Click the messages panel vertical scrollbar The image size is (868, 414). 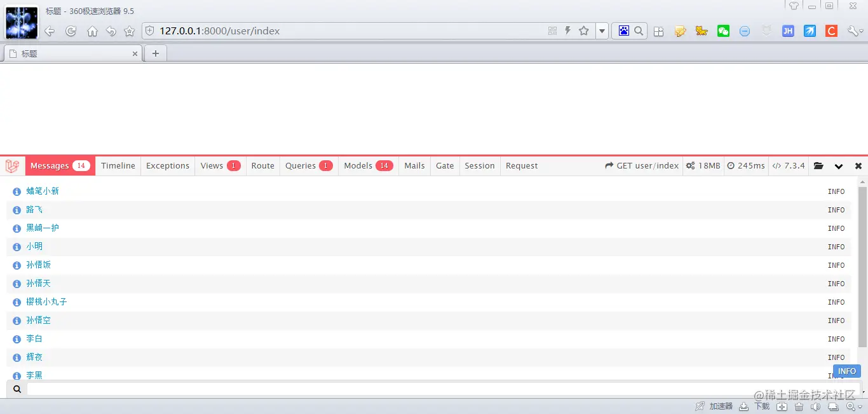point(862,267)
